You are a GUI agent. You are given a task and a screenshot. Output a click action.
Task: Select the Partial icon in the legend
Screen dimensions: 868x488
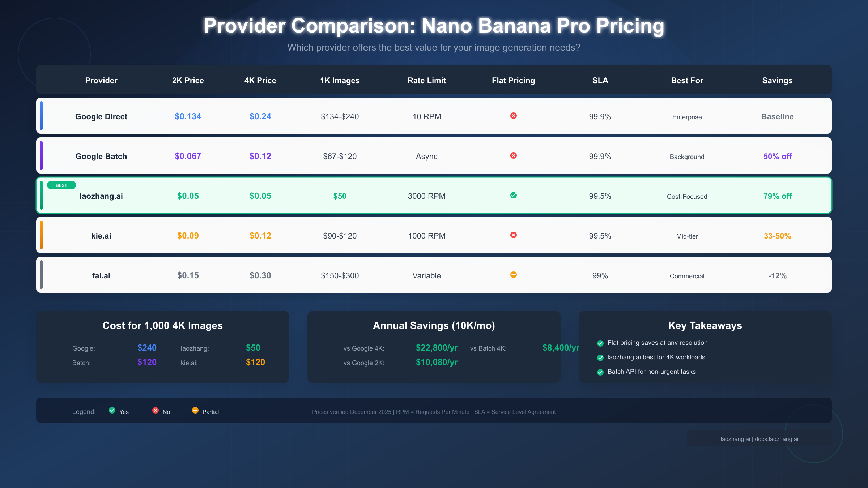click(195, 410)
